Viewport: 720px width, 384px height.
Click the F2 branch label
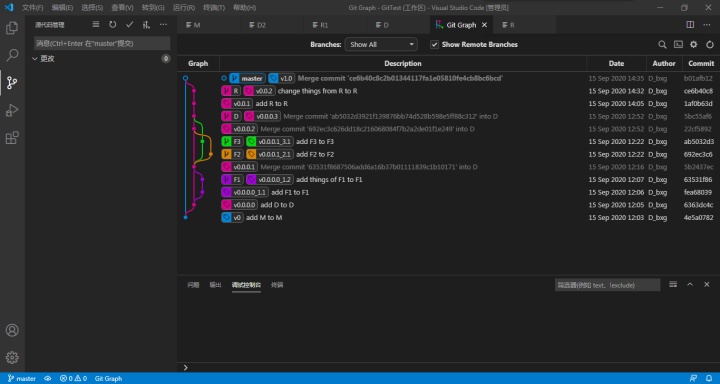click(232, 154)
